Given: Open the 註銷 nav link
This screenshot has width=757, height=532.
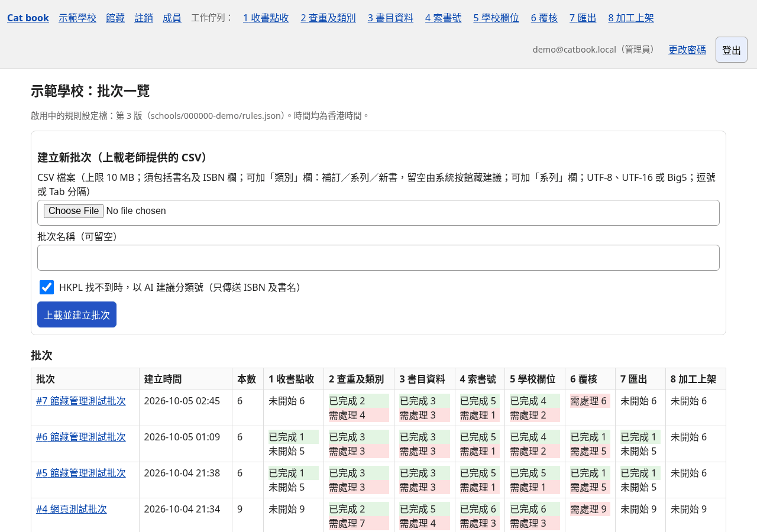Looking at the screenshot, I should click(x=144, y=18).
